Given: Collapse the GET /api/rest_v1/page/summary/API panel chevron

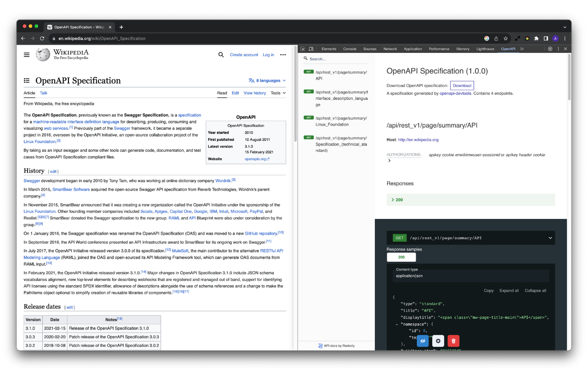Looking at the screenshot, I should tap(550, 238).
